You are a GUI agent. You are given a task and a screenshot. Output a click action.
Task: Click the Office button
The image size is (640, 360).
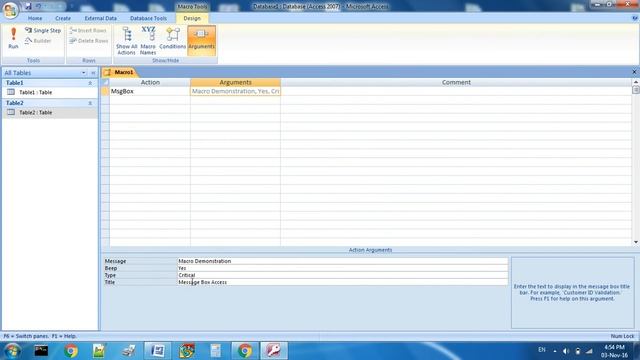pos(10,10)
